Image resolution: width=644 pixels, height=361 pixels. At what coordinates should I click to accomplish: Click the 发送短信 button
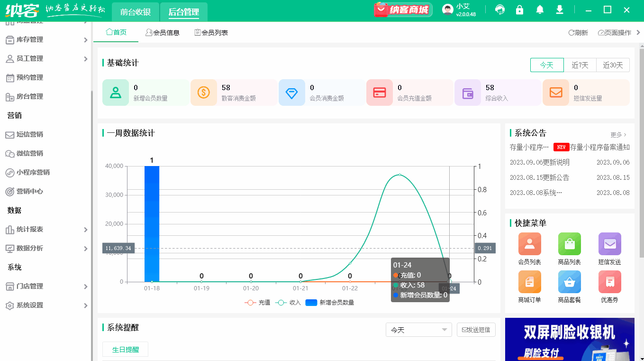coord(476,329)
